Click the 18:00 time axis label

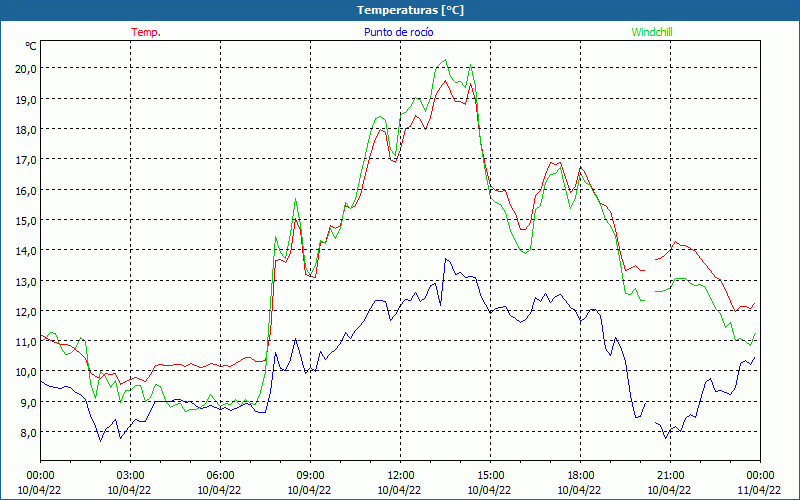581,476
